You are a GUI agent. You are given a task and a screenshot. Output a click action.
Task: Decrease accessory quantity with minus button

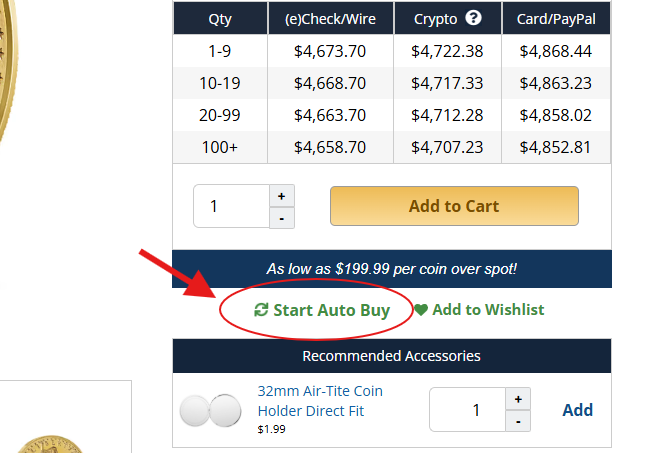coord(518,421)
